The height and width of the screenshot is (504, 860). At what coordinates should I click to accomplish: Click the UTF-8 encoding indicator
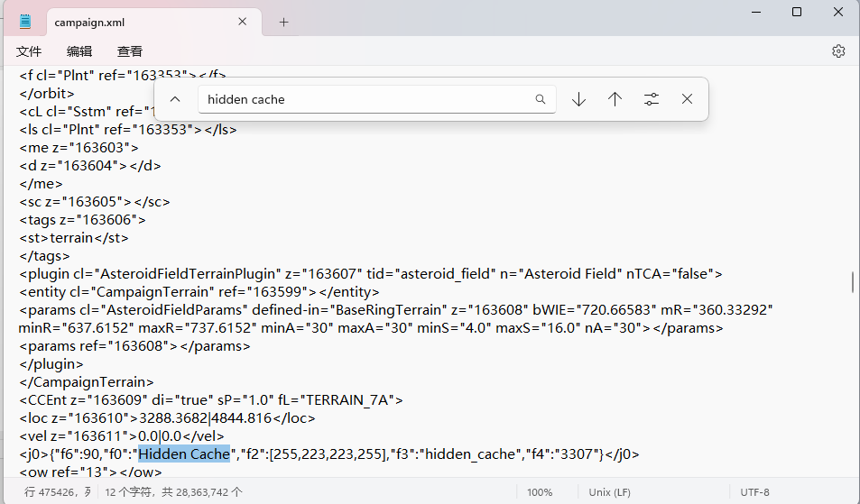point(754,492)
